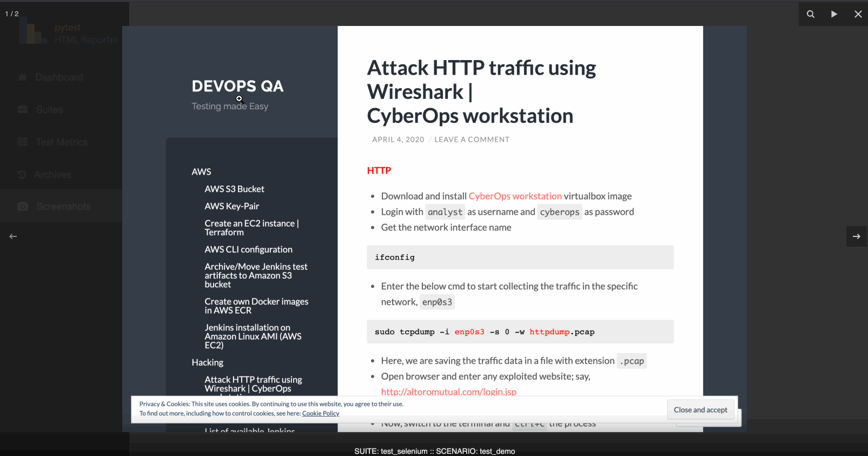Open the Test Metrics sidebar item
Screen dimensions: 868x456
(x=61, y=142)
